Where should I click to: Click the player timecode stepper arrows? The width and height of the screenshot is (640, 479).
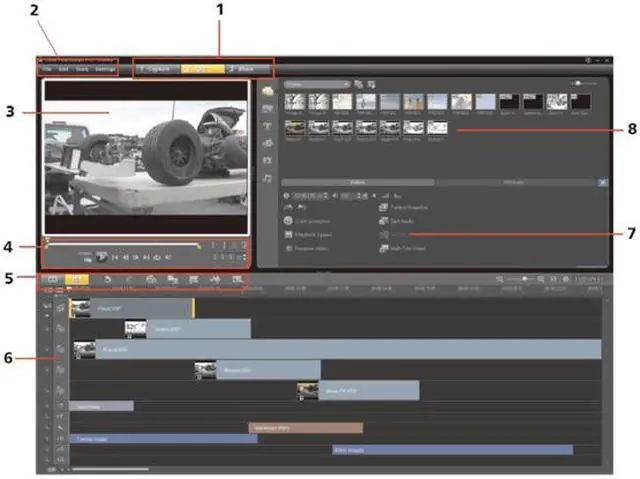tap(244, 257)
